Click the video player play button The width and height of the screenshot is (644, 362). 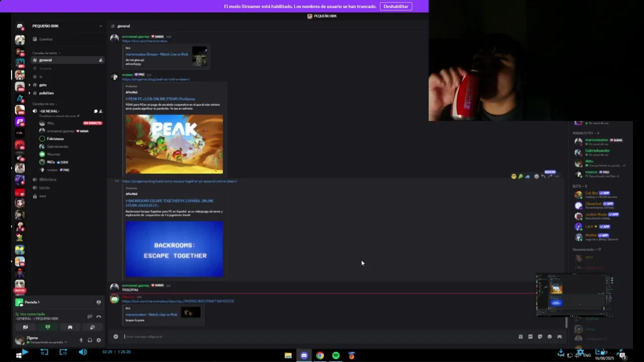[x=24, y=352]
